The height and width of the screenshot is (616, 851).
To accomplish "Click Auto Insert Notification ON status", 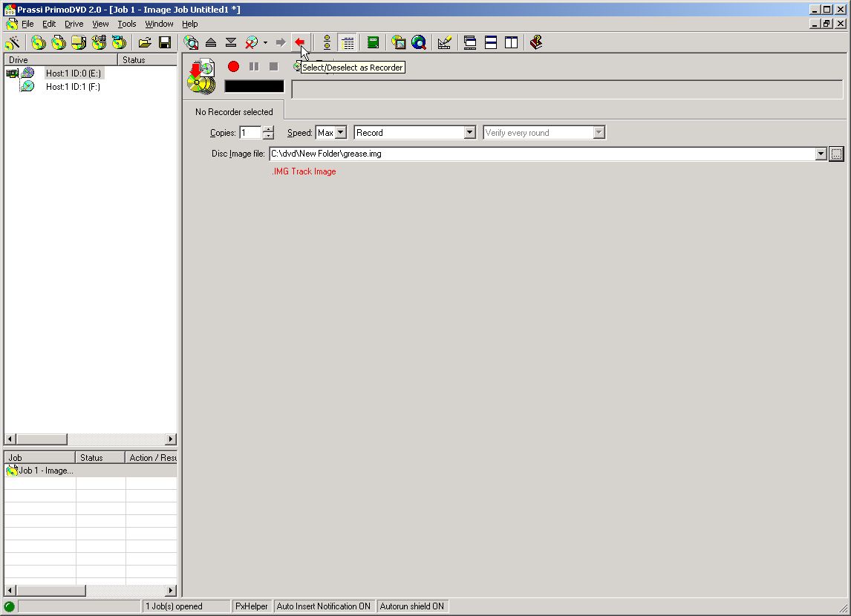I will tap(324, 606).
